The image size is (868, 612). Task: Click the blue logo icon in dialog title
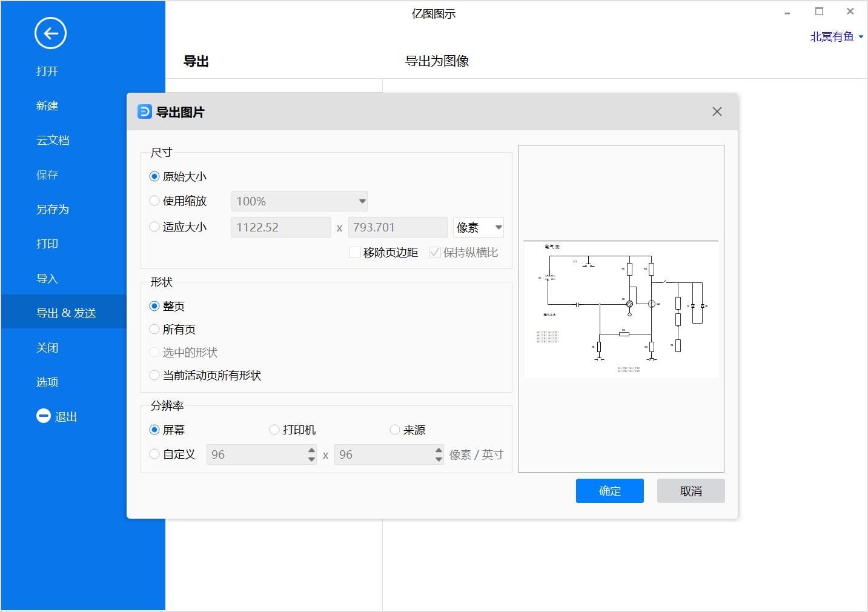click(x=145, y=111)
